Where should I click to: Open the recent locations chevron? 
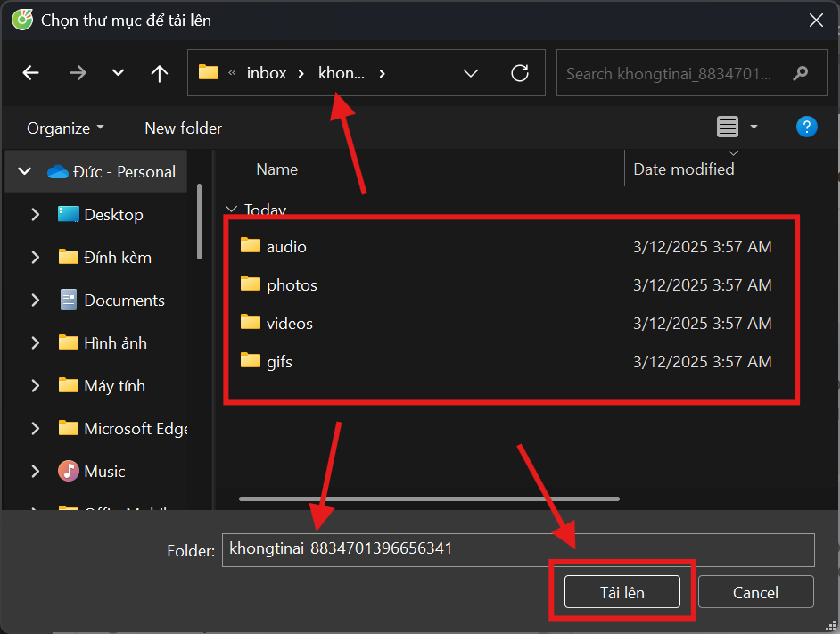pos(118,73)
